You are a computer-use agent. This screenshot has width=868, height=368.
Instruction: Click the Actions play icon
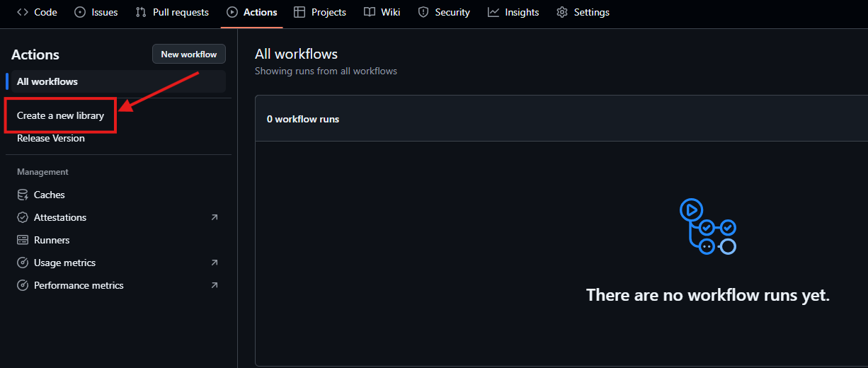[232, 12]
